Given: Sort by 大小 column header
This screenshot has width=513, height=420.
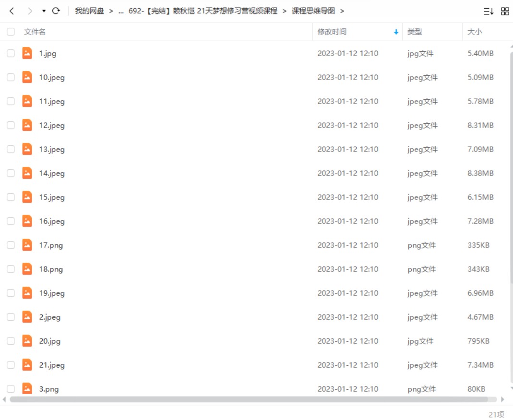Looking at the screenshot, I should [475, 32].
